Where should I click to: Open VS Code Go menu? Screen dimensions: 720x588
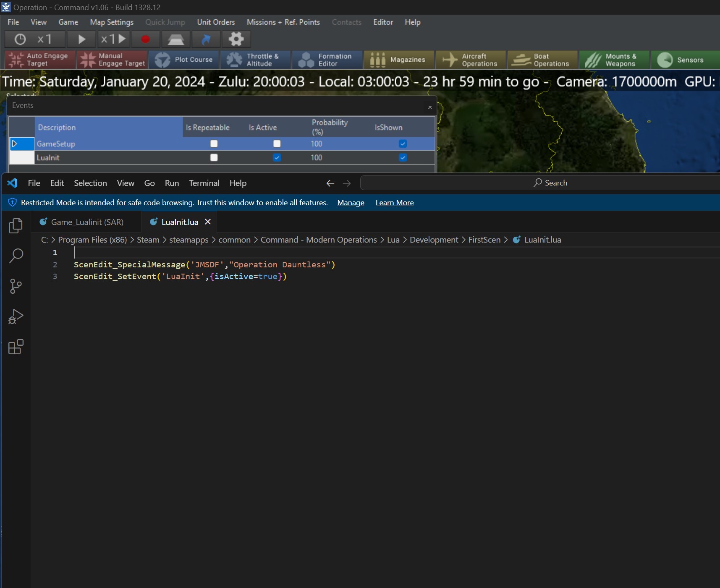click(x=149, y=183)
